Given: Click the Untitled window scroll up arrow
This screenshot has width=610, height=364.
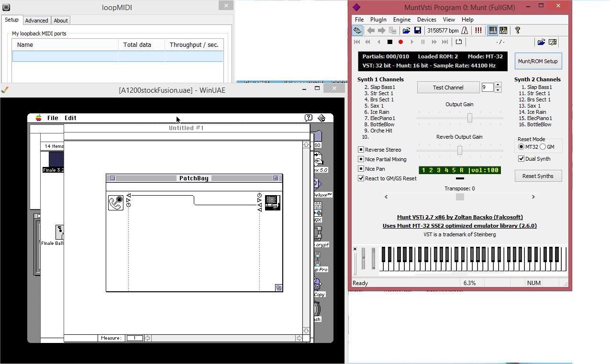Looking at the screenshot, I should point(306,144).
